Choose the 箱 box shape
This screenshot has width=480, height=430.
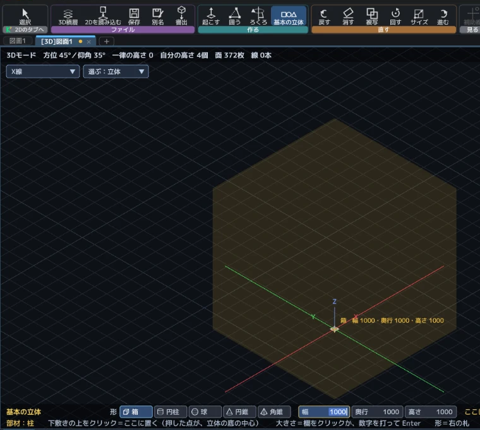coord(136,412)
